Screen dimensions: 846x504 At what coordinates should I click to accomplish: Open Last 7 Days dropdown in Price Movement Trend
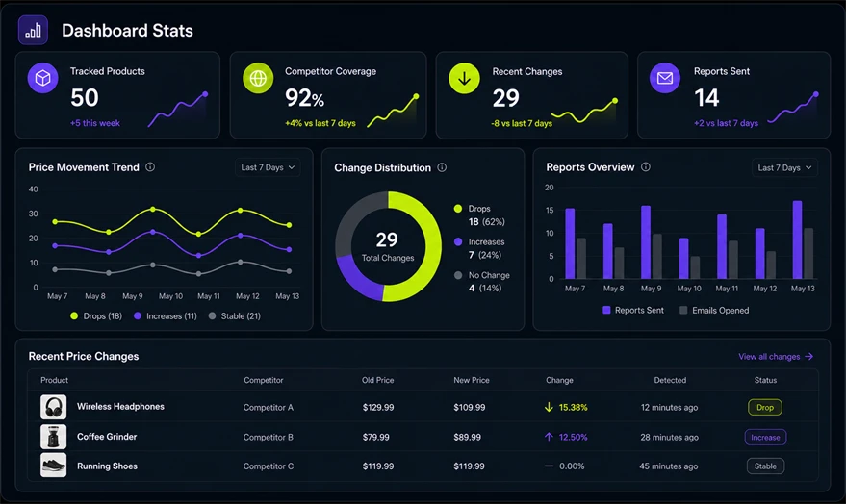point(268,167)
